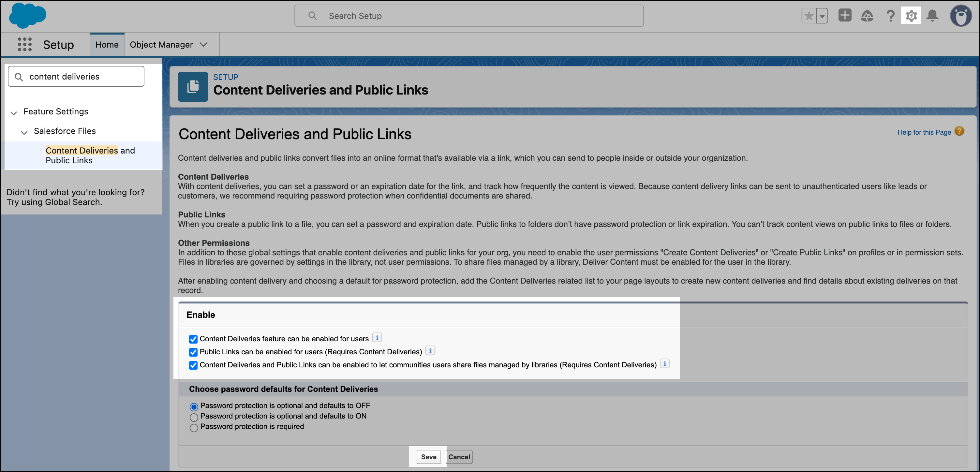
Task: Click the Salesforce cloud logo
Action: (27, 16)
